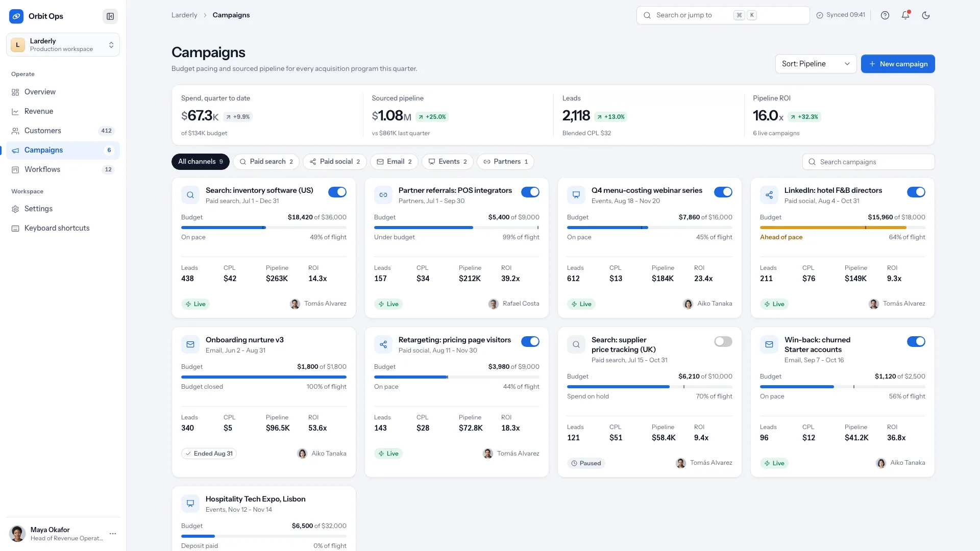980x551 pixels.
Task: Switch to dark mode moon icon
Action: tap(926, 15)
